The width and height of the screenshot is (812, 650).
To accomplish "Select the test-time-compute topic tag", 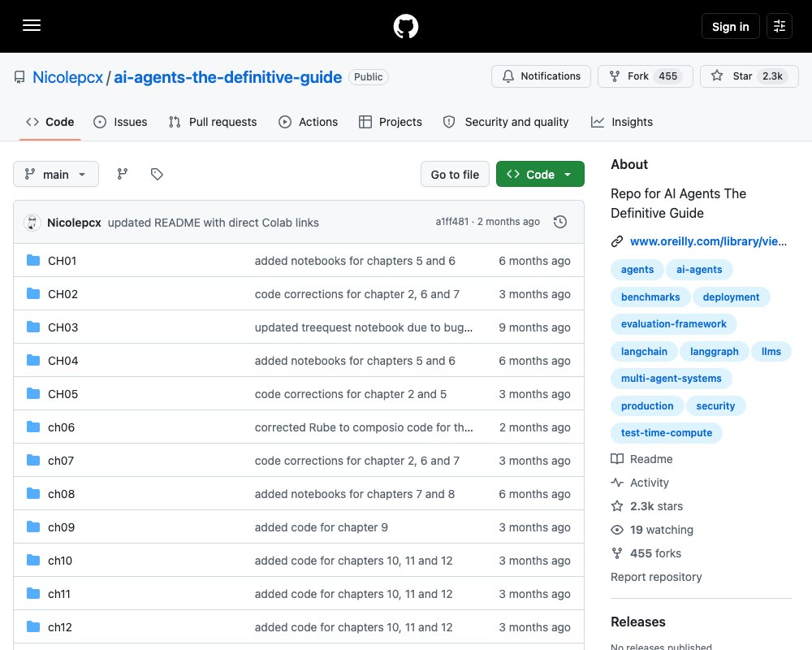I will pyautogui.click(x=667, y=433).
